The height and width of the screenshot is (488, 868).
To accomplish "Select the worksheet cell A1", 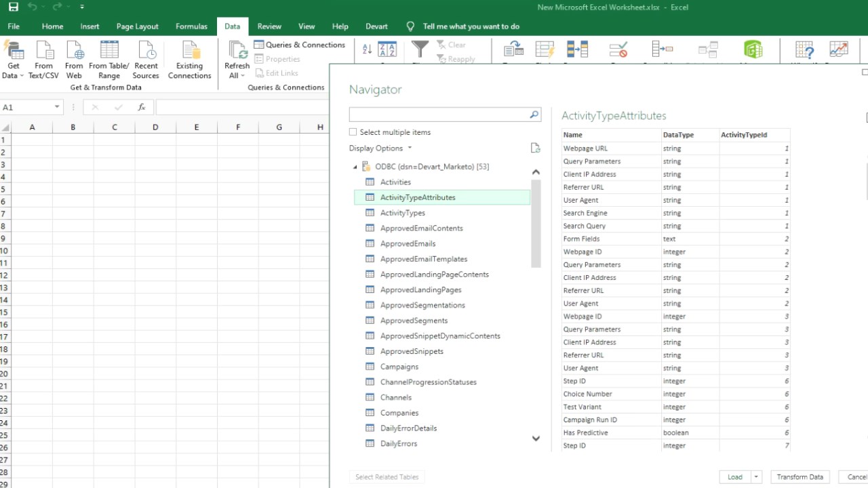I will click(32, 140).
